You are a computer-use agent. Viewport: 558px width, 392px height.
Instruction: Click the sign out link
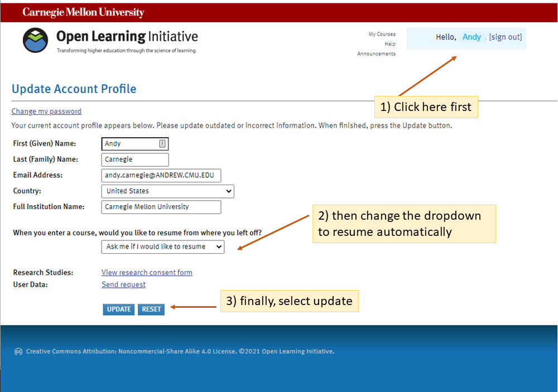506,37
